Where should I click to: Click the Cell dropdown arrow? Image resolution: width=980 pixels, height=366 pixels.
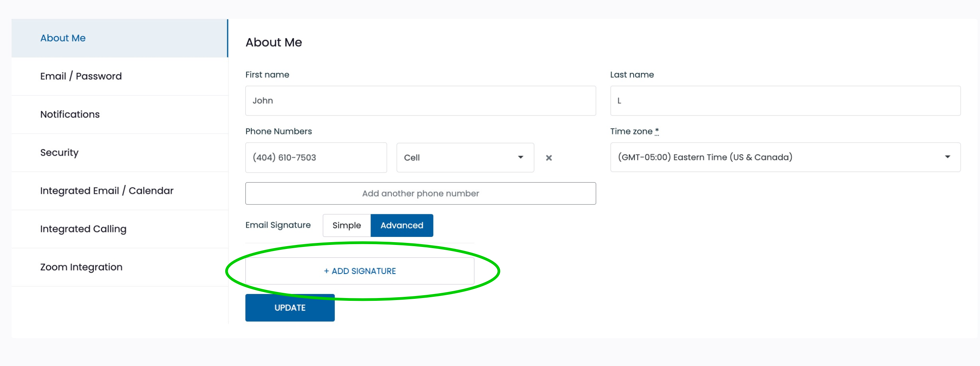point(521,157)
